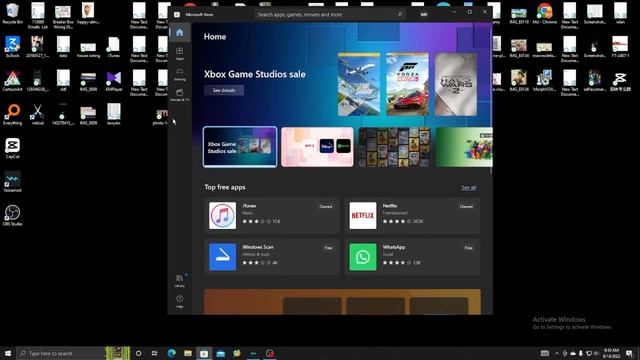Open the Forza Horizon game cover
This screenshot has width=640, height=360.
[407, 84]
